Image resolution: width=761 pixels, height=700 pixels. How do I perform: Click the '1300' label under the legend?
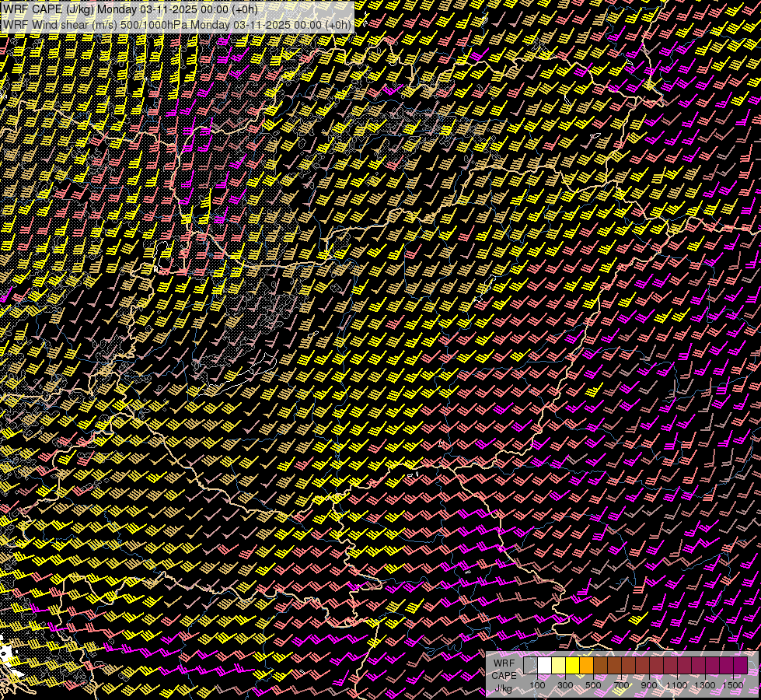pyautogui.click(x=705, y=685)
